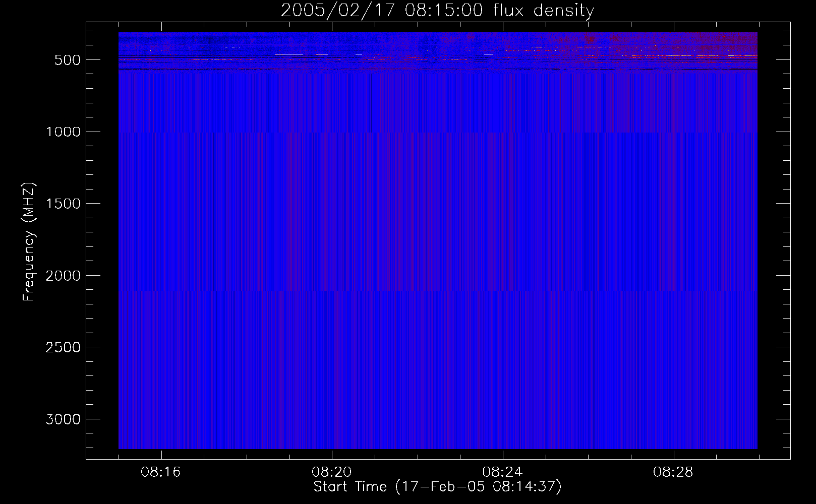Click the 'Frequency (MHZ)' axis label
The height and width of the screenshot is (504, 816).
click(x=29, y=242)
